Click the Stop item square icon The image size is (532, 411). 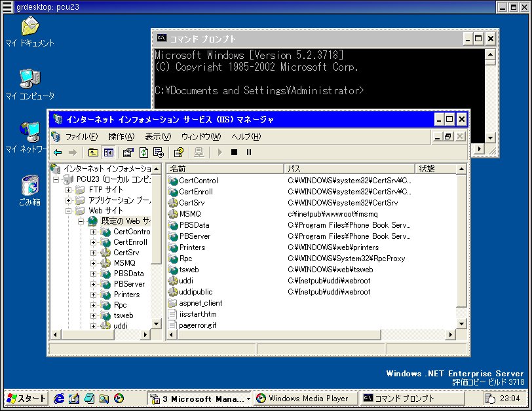click(234, 152)
